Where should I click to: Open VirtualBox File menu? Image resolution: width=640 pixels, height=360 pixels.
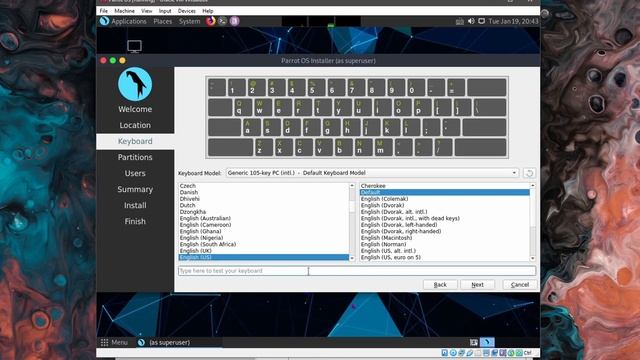tap(104, 11)
